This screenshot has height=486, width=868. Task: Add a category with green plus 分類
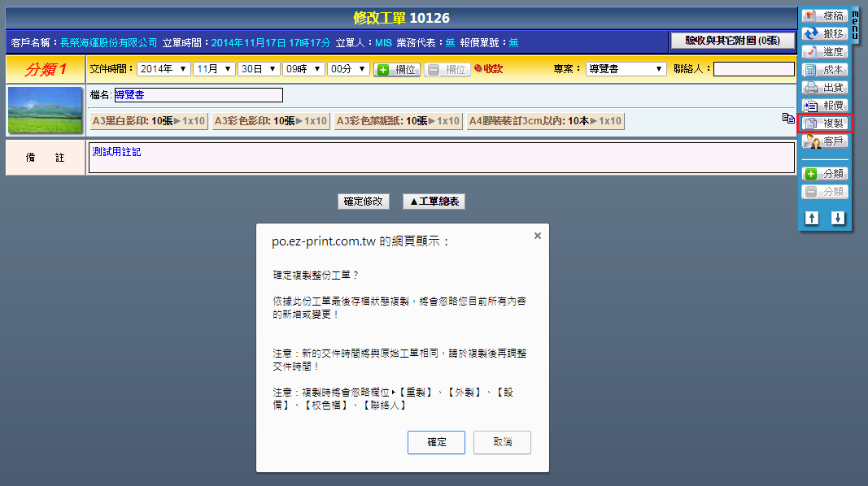pyautogui.click(x=825, y=174)
